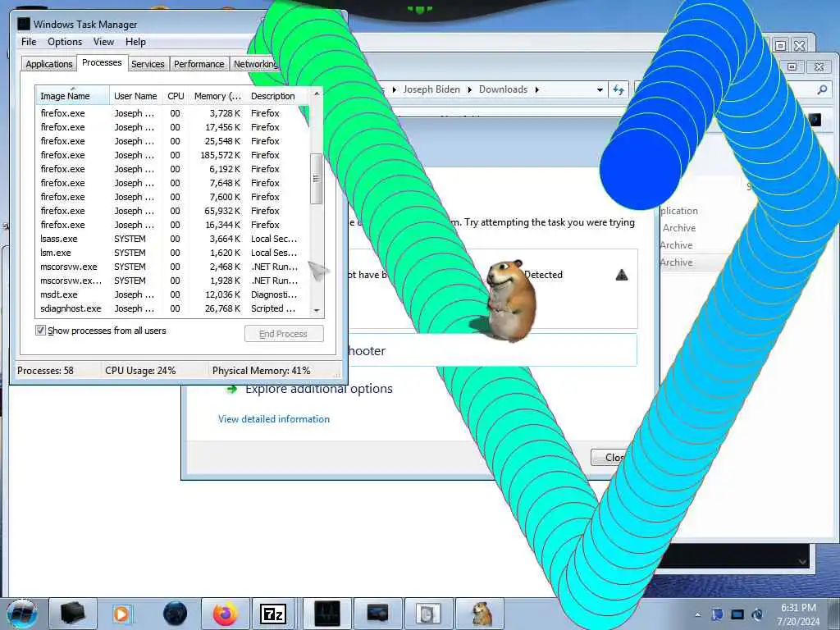This screenshot has width=840, height=630.
Task: Click the volume tray icon
Action: click(757, 614)
